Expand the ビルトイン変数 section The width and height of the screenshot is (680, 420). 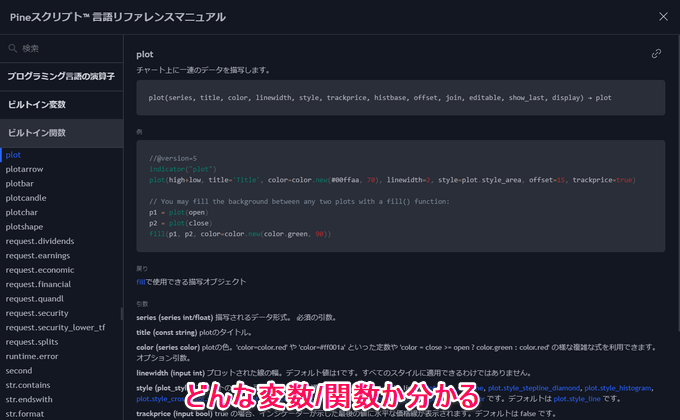36,104
